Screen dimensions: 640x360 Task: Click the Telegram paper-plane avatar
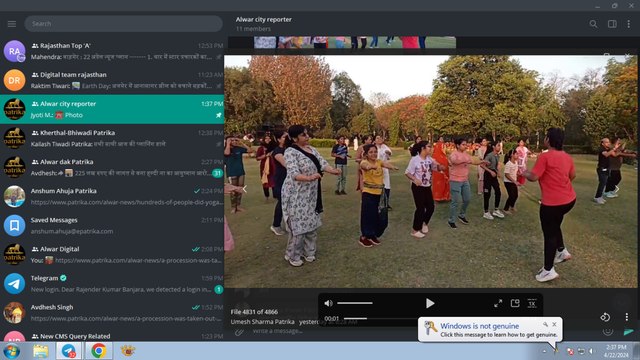[14, 284]
